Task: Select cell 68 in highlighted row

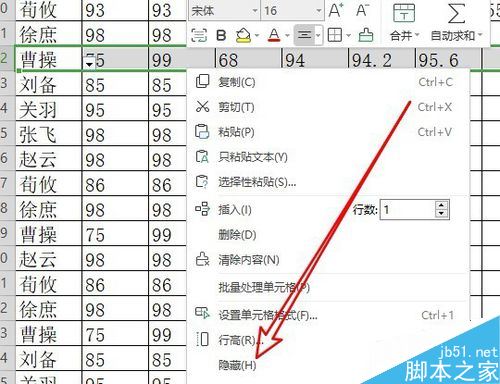Action: coord(249,59)
